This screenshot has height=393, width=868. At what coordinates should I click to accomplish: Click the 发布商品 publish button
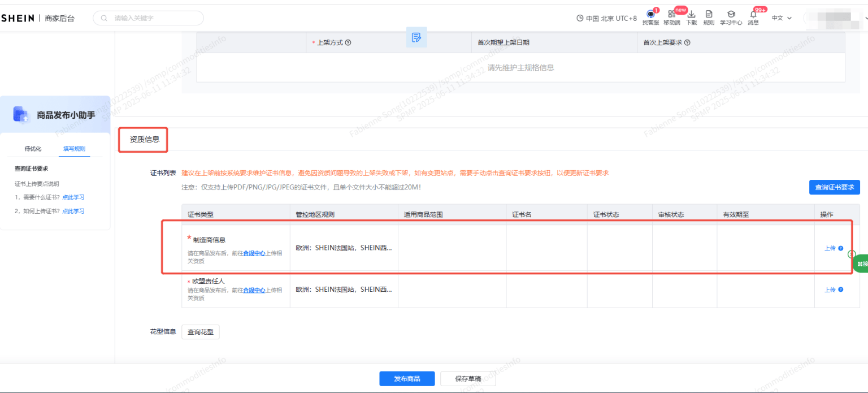(406, 378)
